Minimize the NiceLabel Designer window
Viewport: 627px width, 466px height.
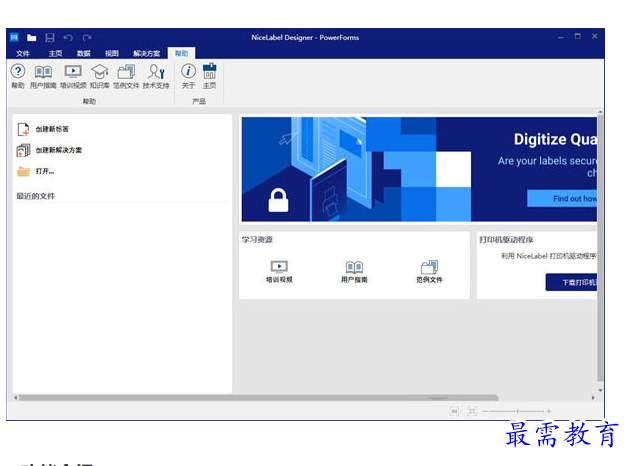[x=561, y=37]
